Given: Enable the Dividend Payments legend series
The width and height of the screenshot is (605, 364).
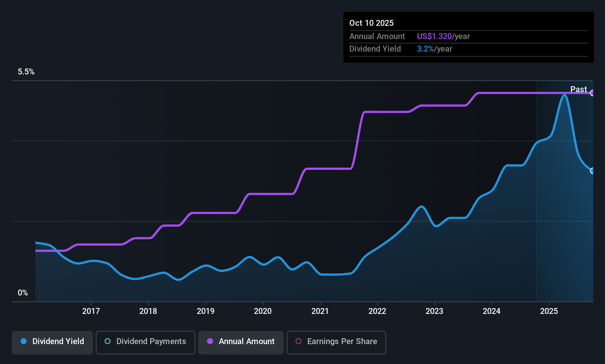Looking at the screenshot, I should (x=145, y=342).
